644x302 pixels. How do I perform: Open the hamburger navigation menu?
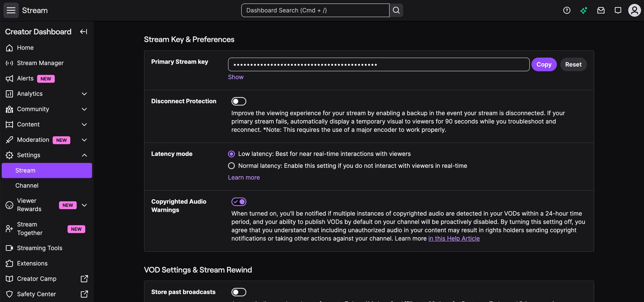coord(11,10)
